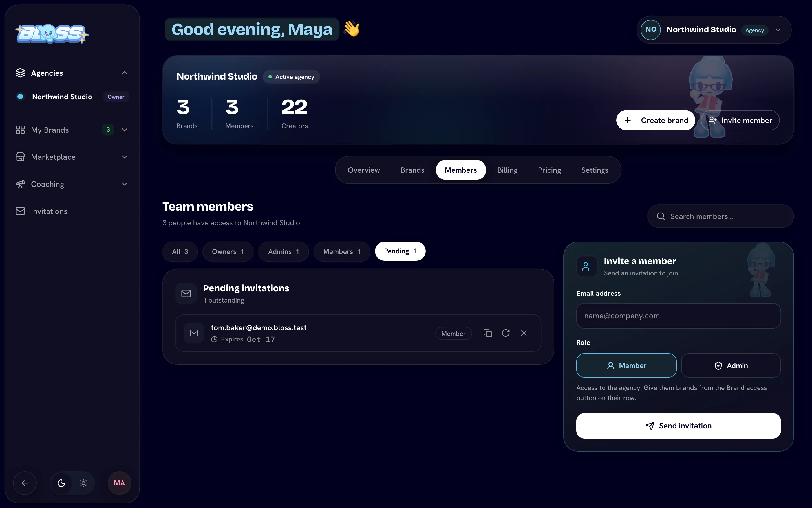Click the Create brand button

tap(656, 120)
